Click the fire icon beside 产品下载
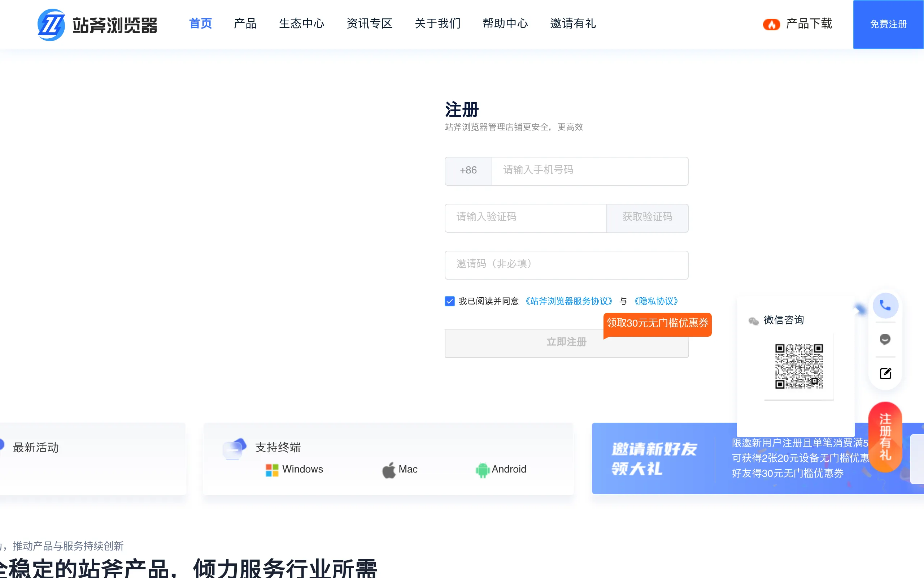 (x=771, y=24)
